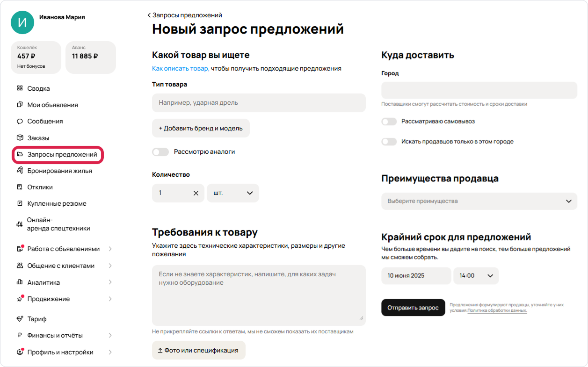Click the Мои объявления icon

[x=20, y=105]
